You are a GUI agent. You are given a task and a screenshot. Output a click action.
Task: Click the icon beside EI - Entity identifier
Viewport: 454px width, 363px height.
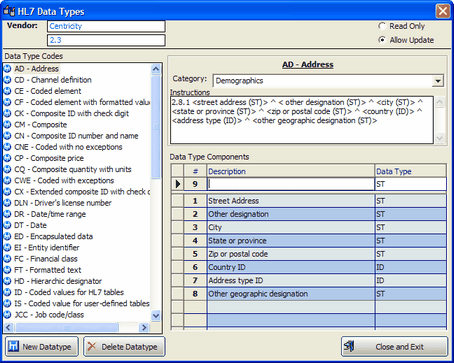coord(7,247)
